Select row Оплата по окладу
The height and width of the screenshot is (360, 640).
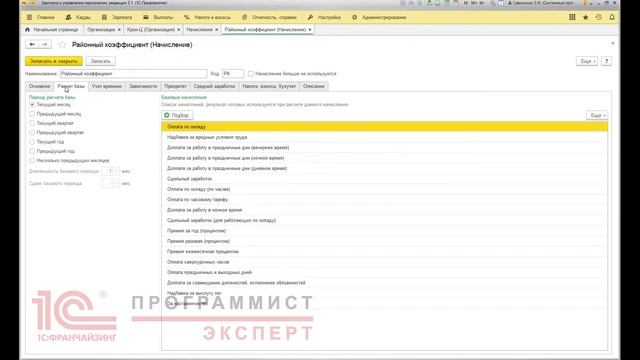click(x=384, y=127)
